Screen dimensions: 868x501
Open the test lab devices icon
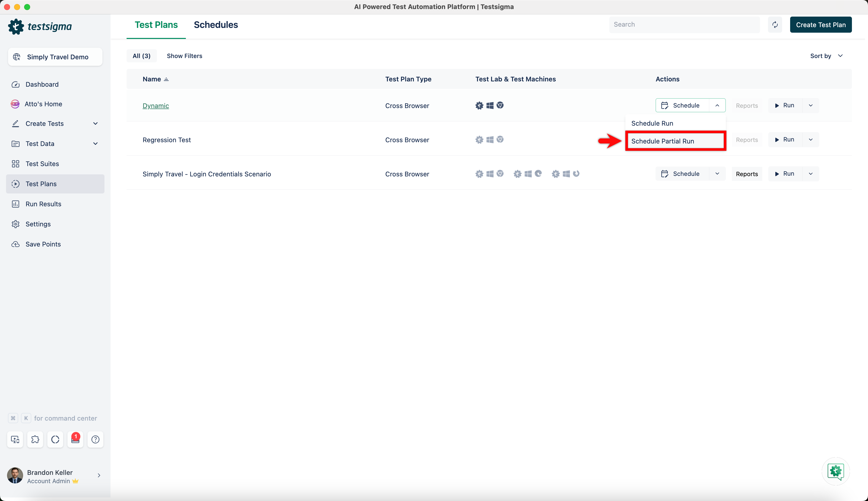pos(15,439)
